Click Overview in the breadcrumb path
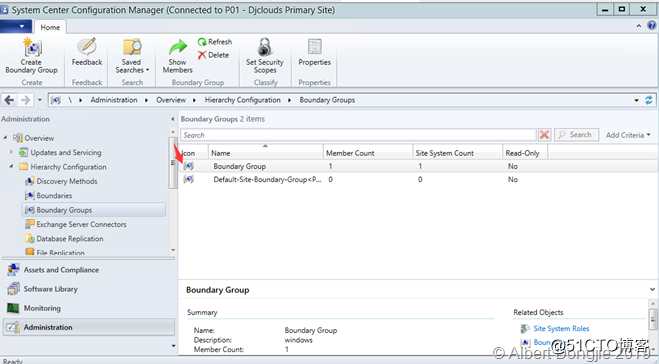This screenshot has height=364, width=659. (171, 100)
